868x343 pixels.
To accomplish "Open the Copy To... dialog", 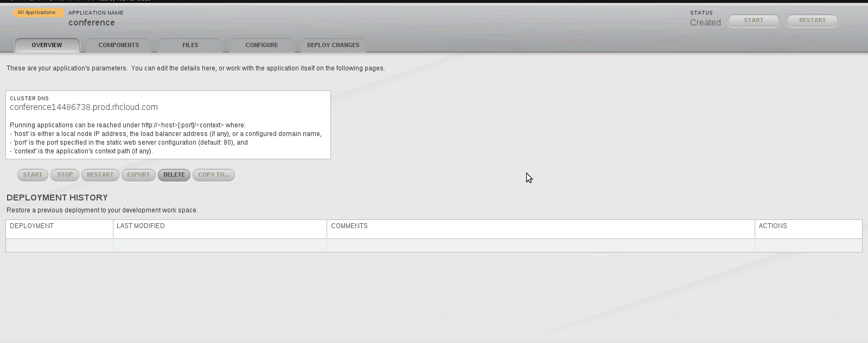I will click(x=213, y=175).
